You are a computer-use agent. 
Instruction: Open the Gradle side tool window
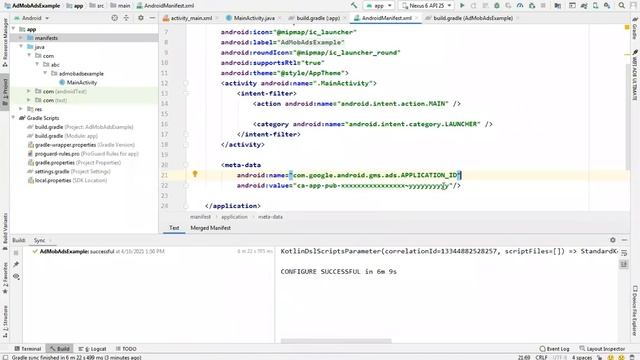[635, 29]
